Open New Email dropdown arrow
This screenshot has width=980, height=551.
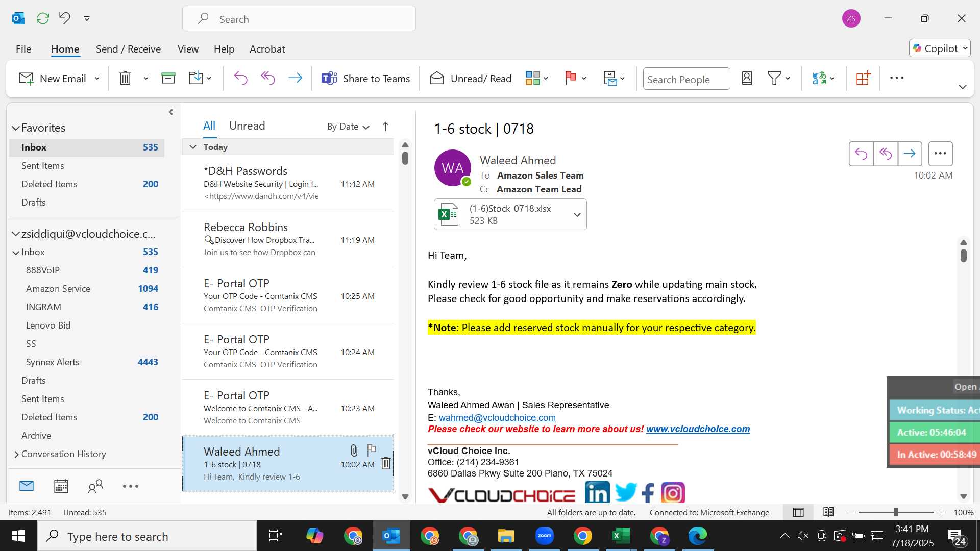pyautogui.click(x=97, y=79)
